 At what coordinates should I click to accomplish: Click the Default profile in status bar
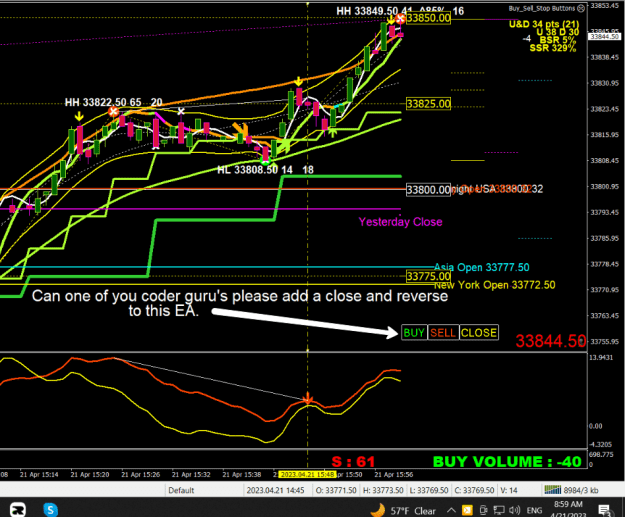[x=181, y=490]
